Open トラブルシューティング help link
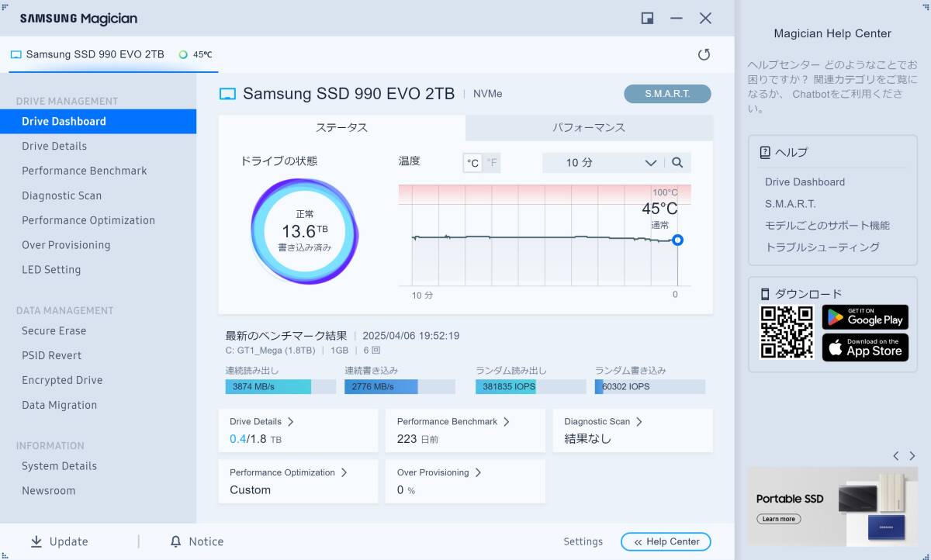Viewport: 931px width, 560px height. 822,247
